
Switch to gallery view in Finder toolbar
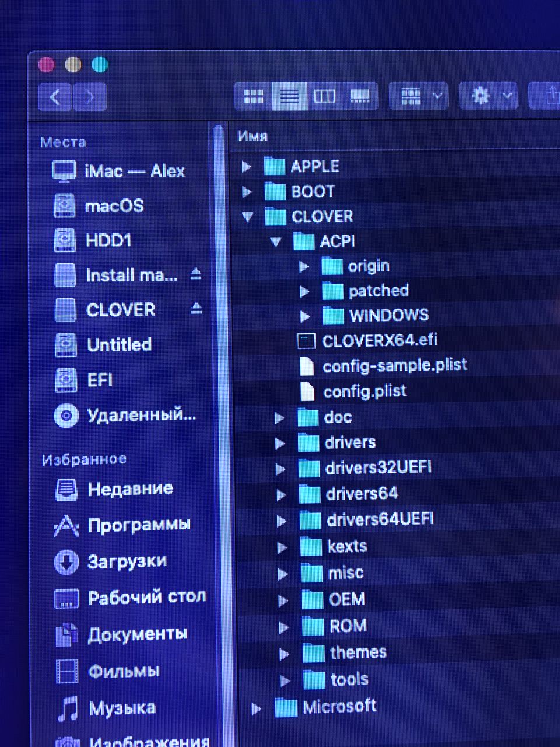click(x=360, y=96)
